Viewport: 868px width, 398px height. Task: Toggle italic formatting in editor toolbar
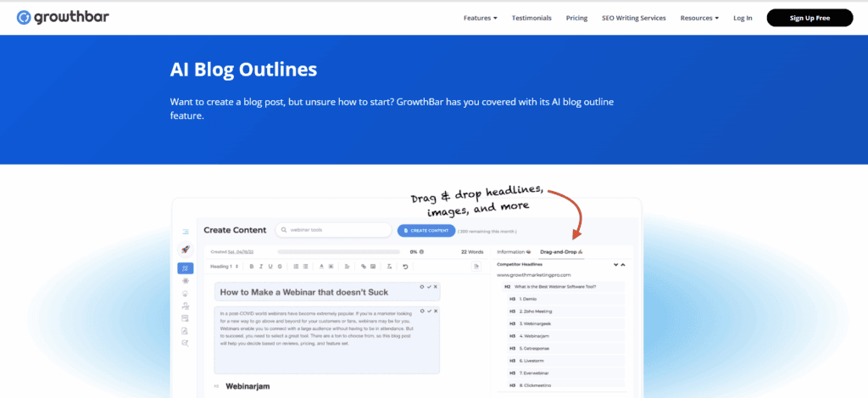click(261, 266)
